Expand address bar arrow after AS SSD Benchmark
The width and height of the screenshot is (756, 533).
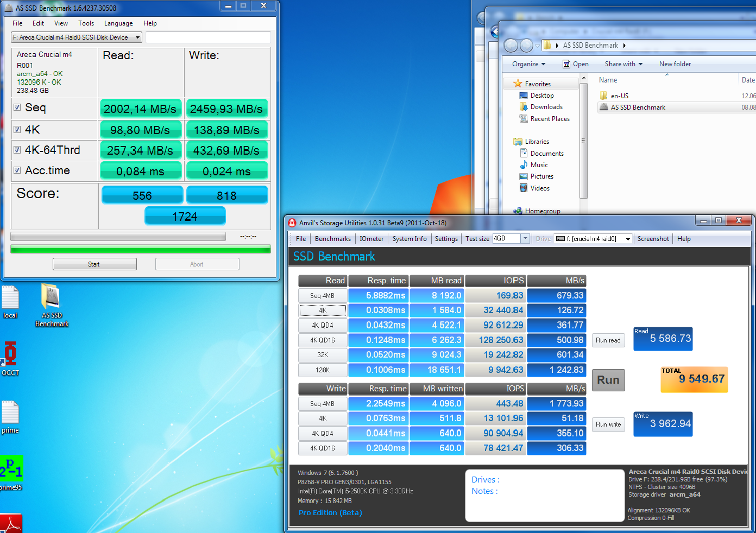[625, 46]
